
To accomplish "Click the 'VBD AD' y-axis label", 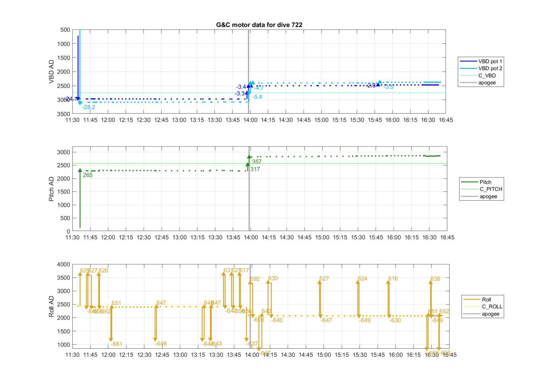I will (51, 72).
